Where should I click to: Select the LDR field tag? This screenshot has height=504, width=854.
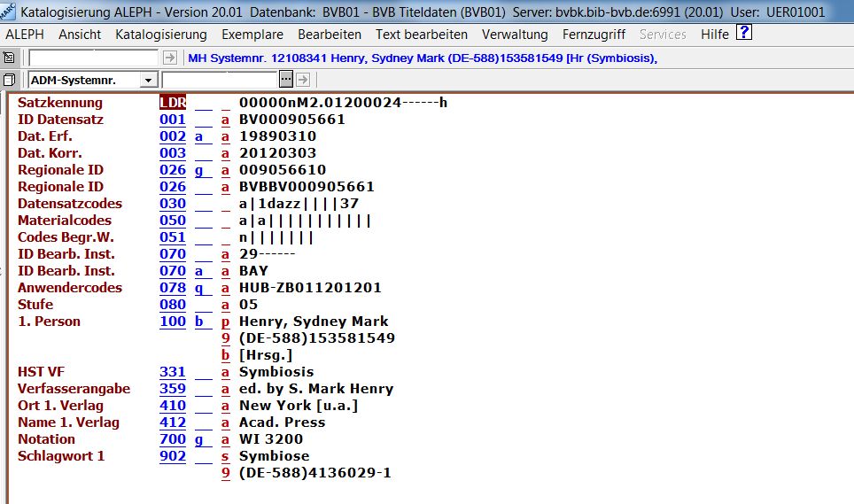point(173,103)
